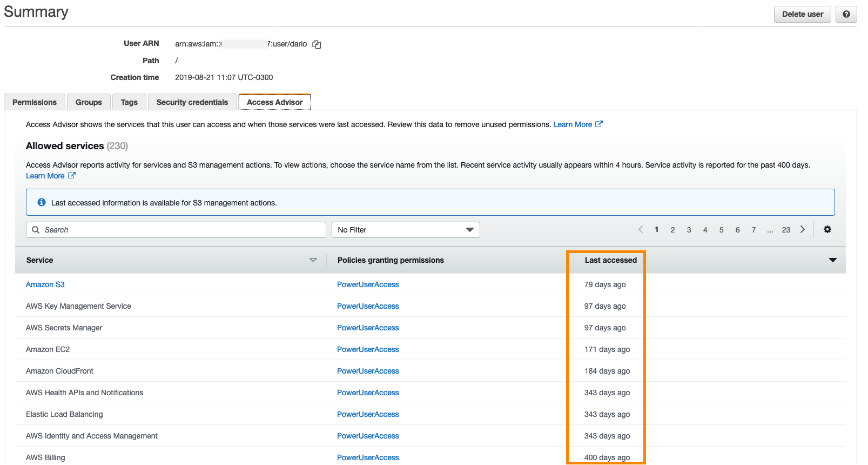The width and height of the screenshot is (868, 465).
Task: Open PowerUserAccess policy for AWS Secrets Manager
Action: pos(368,328)
